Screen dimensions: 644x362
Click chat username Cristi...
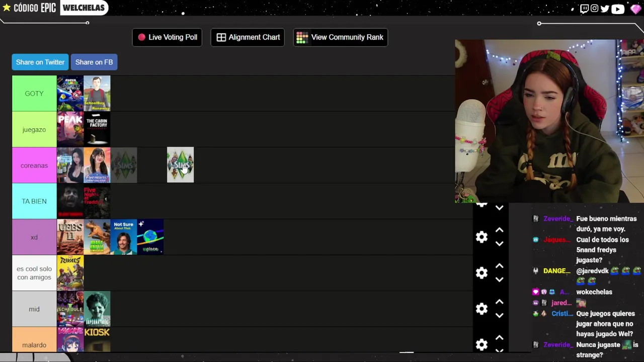[x=562, y=313]
